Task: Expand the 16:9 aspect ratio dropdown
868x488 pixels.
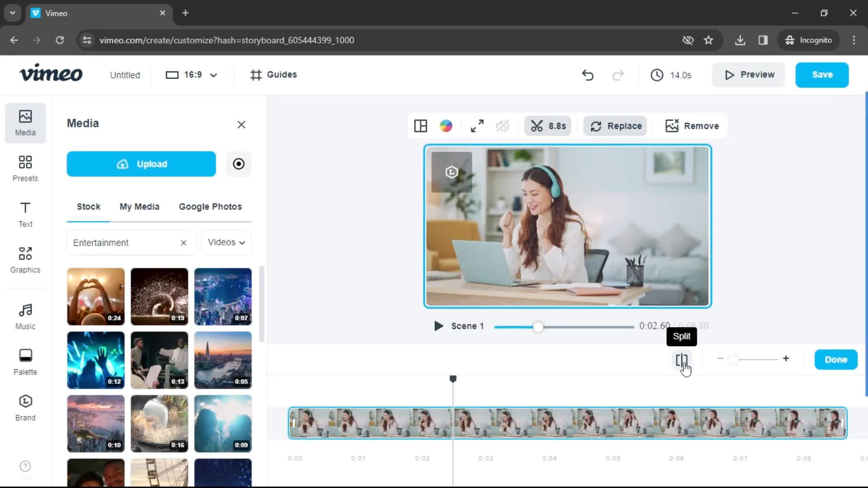Action: click(x=192, y=75)
